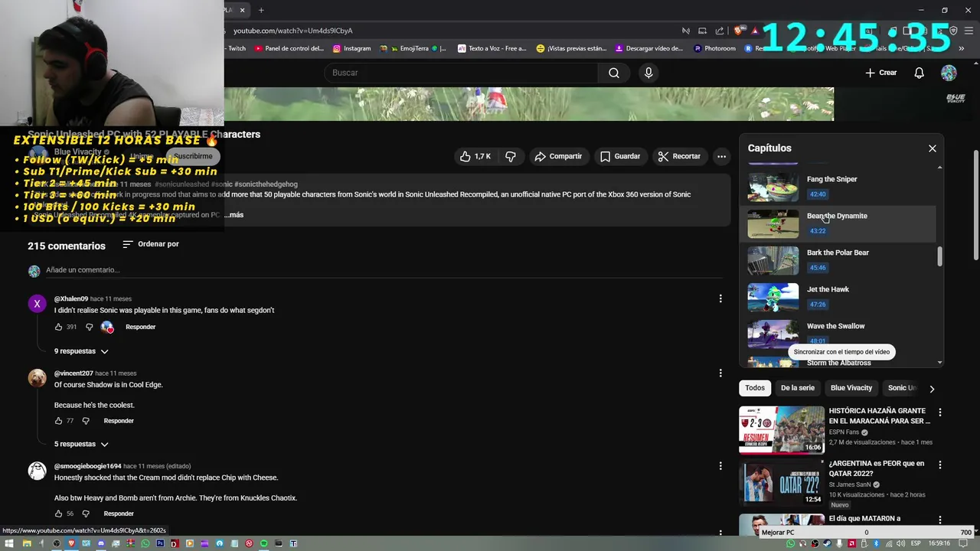The height and width of the screenshot is (551, 980).
Task: Start voice search with the microphone
Action: click(x=648, y=73)
